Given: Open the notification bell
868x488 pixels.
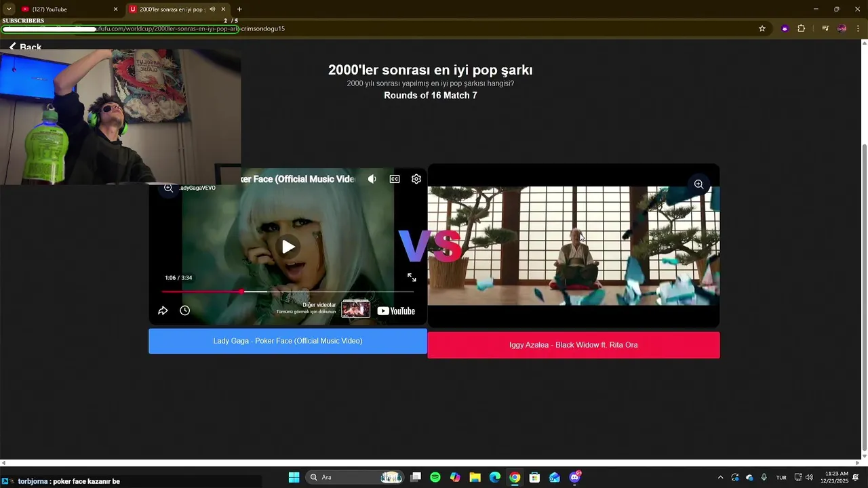Looking at the screenshot, I should pyautogui.click(x=856, y=477).
